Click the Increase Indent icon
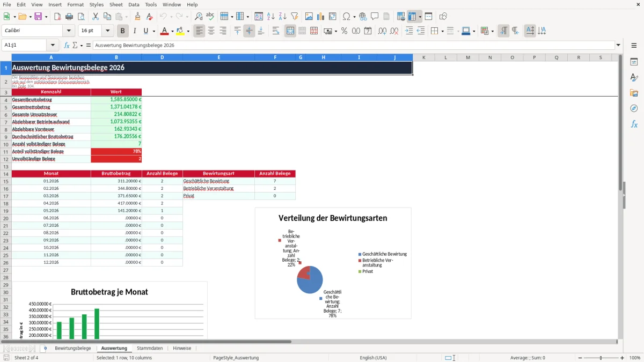The height and width of the screenshot is (362, 644). [x=409, y=31]
